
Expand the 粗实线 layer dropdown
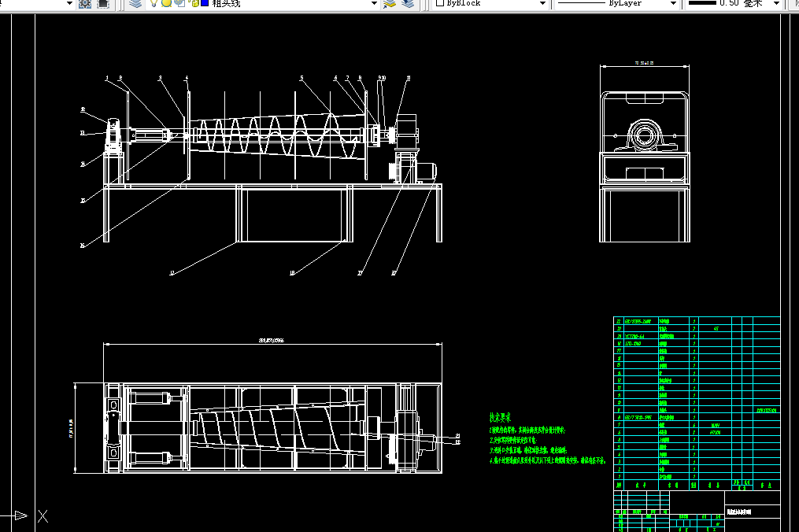(374, 4)
